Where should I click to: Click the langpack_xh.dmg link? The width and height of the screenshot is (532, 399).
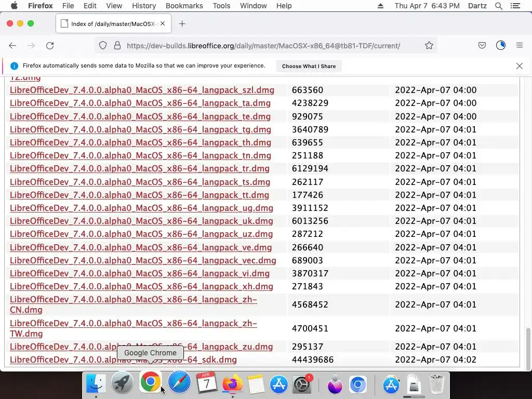[x=141, y=286]
